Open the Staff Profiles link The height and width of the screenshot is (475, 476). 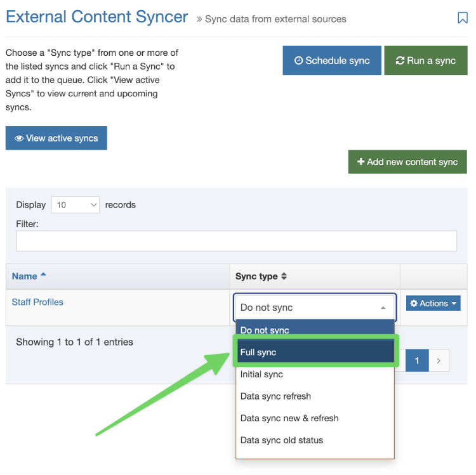tap(37, 302)
